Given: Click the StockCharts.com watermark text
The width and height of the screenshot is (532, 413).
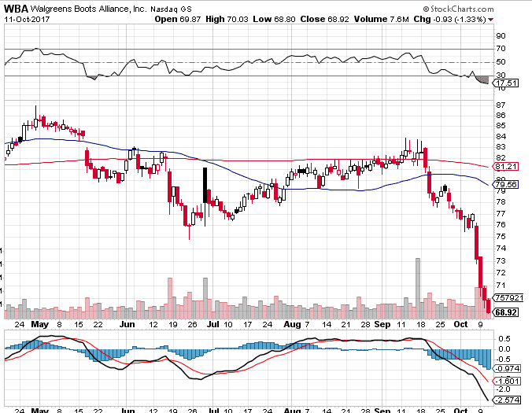Looking at the screenshot, I should (x=458, y=9).
